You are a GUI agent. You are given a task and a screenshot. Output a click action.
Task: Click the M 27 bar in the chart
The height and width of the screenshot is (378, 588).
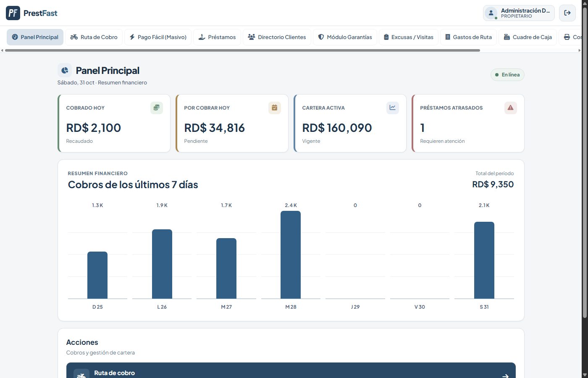(x=226, y=268)
